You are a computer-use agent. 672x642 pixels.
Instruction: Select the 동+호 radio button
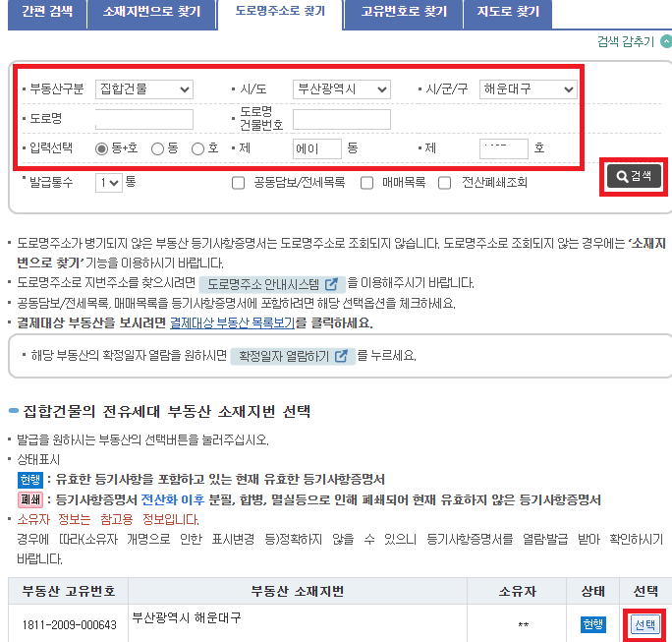[x=101, y=148]
